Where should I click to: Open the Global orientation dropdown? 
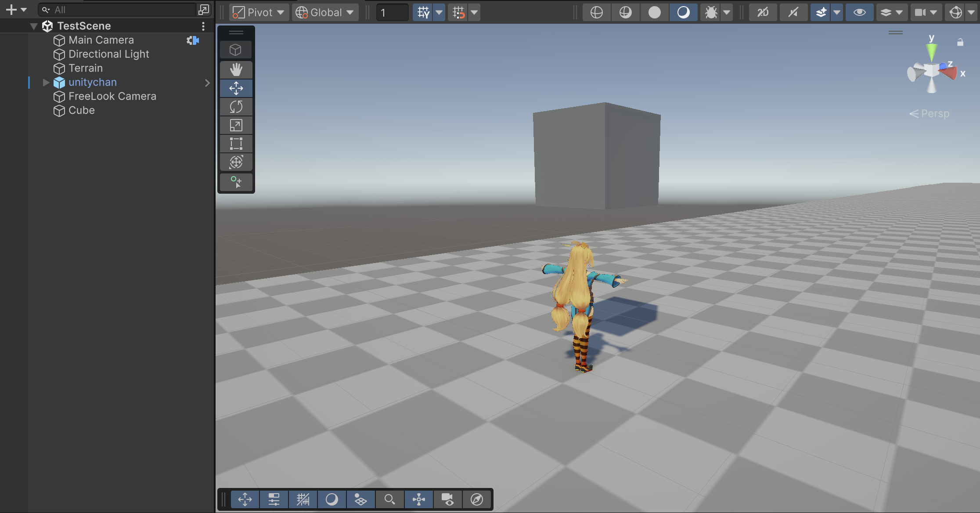click(325, 12)
